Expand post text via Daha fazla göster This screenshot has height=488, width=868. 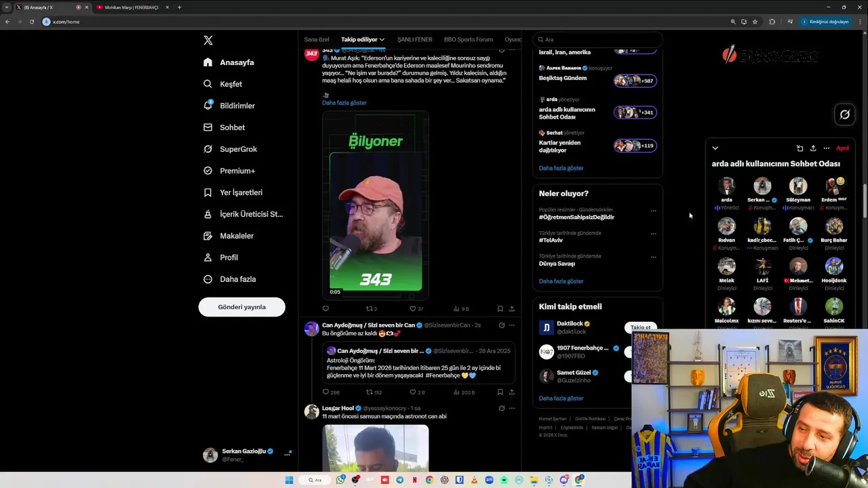[344, 103]
